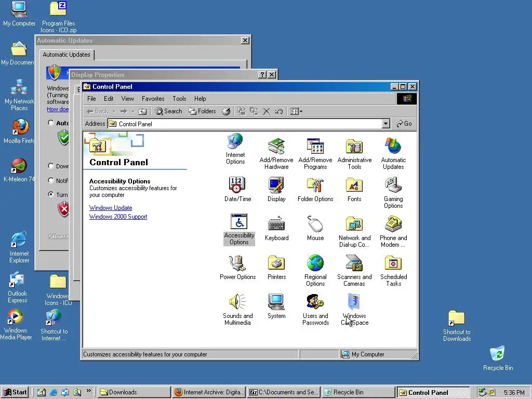Select the Recycle Bin desktop icon
Screen dimensions: 532x399
point(498,358)
